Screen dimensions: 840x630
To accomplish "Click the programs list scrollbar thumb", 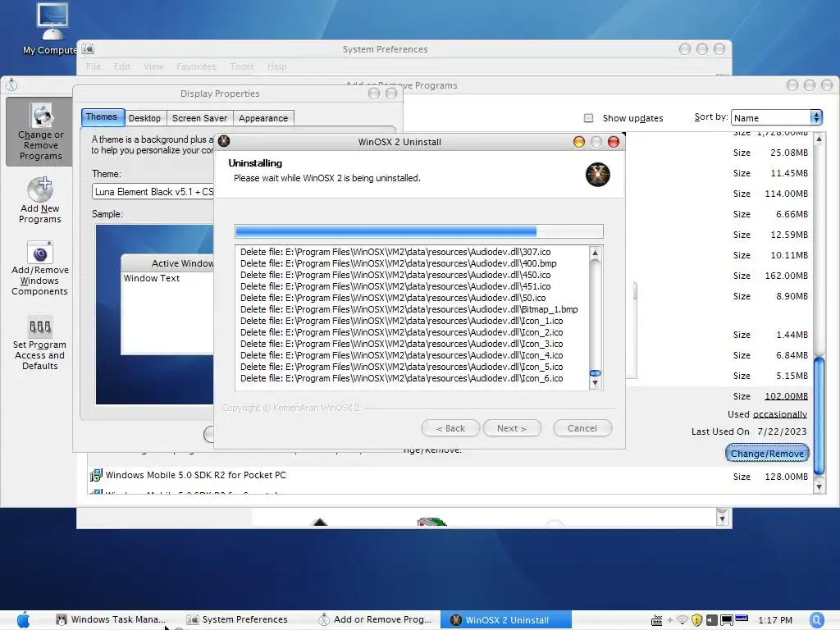I will (x=819, y=415).
